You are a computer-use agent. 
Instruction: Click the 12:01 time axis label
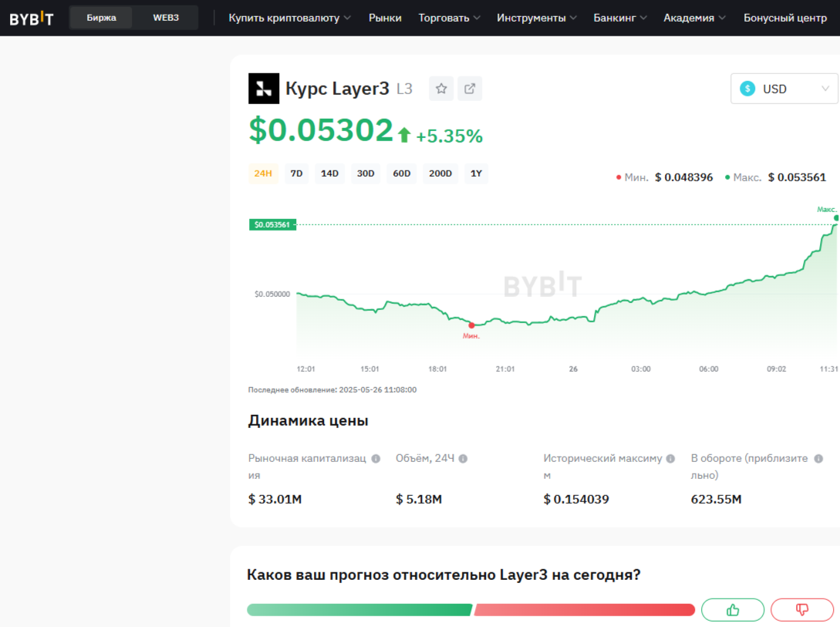pos(306,369)
